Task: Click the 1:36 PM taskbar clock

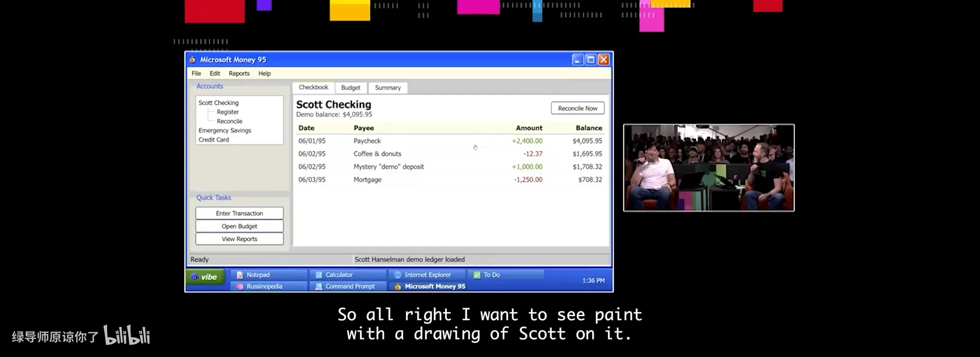Action: tap(594, 280)
